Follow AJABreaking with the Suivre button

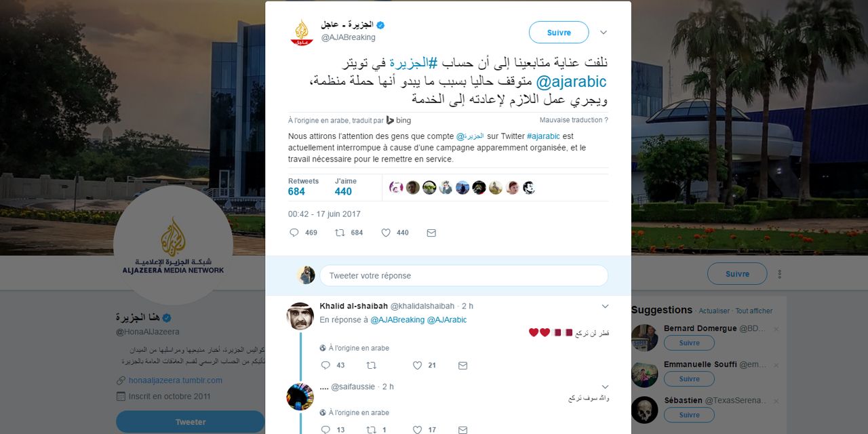pyautogui.click(x=559, y=33)
